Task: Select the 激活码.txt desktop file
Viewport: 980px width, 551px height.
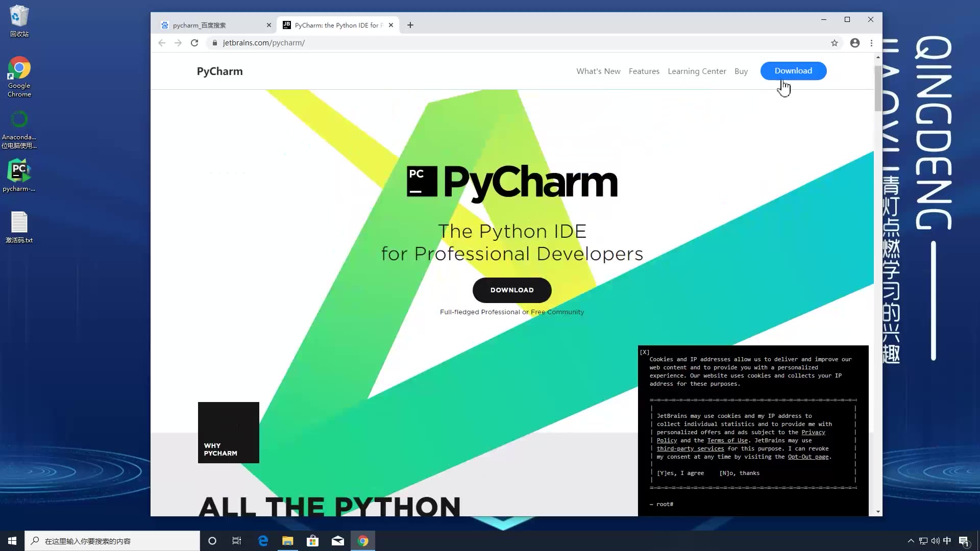Action: (19, 227)
